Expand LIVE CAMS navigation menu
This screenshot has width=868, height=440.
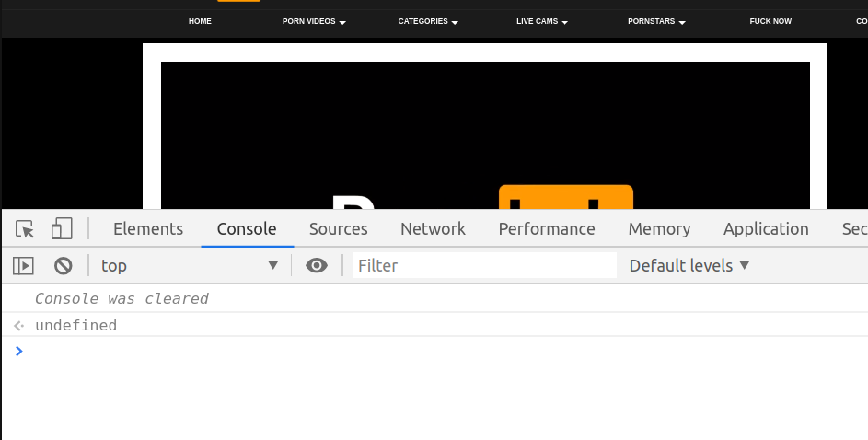click(542, 21)
